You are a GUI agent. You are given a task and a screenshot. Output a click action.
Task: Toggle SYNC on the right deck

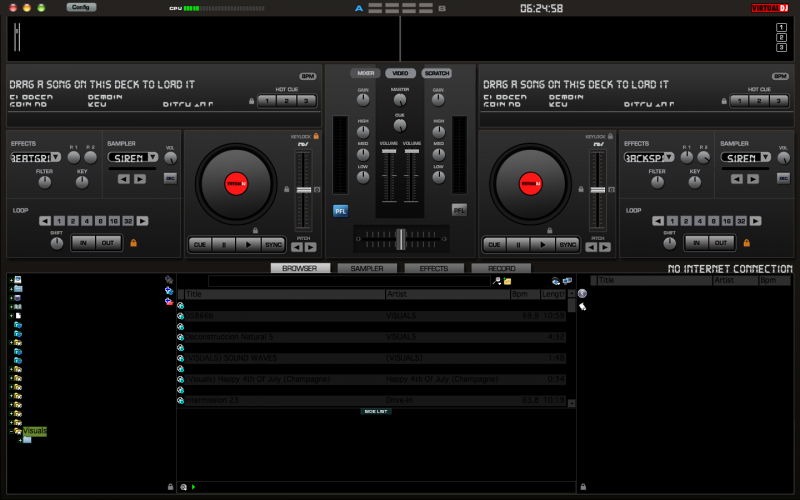click(567, 244)
